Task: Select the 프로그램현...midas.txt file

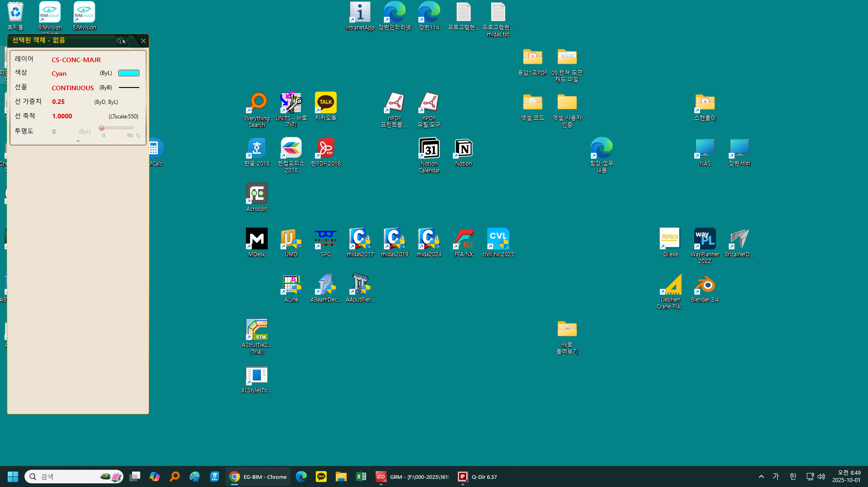Action: tap(498, 19)
